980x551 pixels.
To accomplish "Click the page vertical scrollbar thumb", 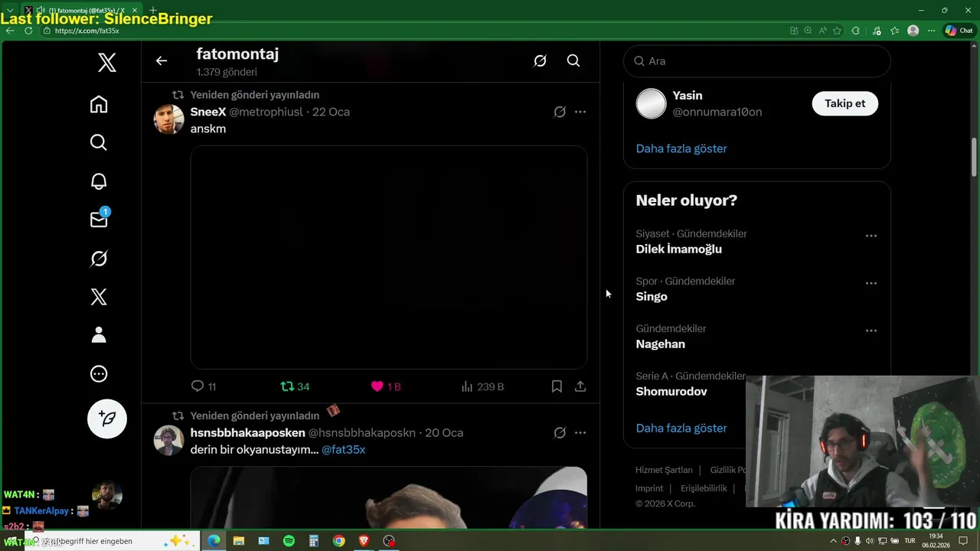I will pyautogui.click(x=974, y=158).
